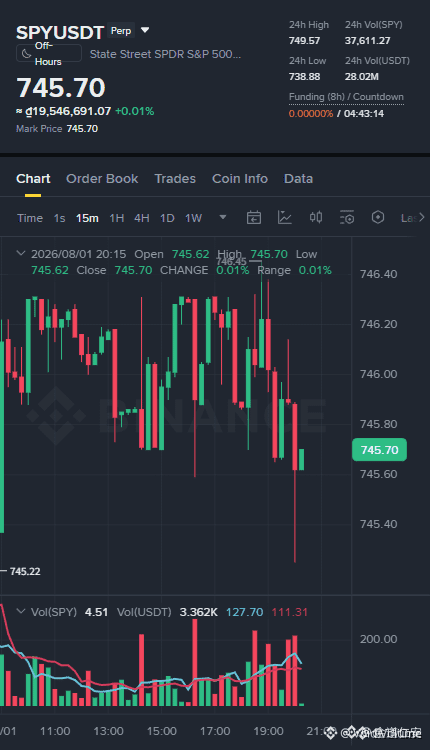
Task: Switch to the 1D interval
Action: click(x=167, y=218)
